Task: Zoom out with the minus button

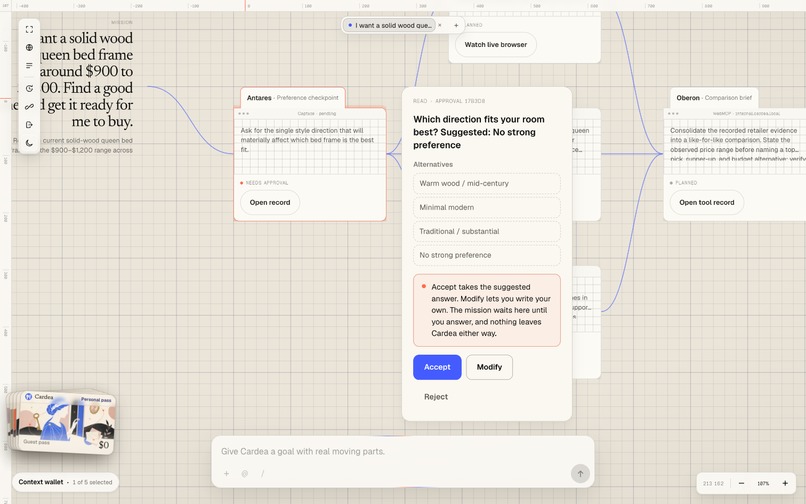Action: point(741,483)
